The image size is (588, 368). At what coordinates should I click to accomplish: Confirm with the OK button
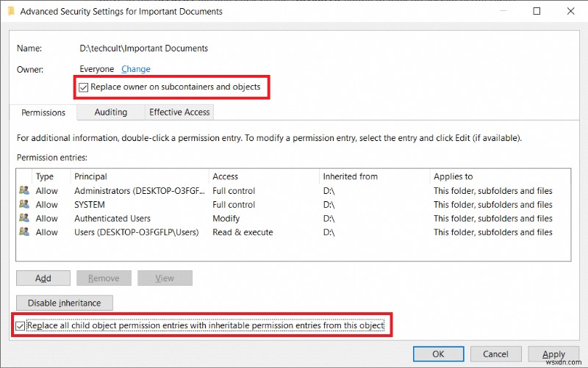click(438, 354)
